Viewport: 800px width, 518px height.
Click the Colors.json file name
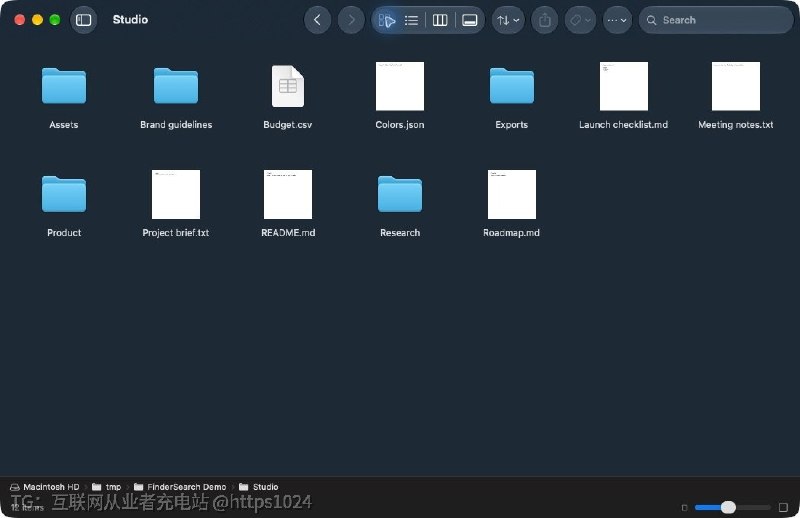(400, 125)
